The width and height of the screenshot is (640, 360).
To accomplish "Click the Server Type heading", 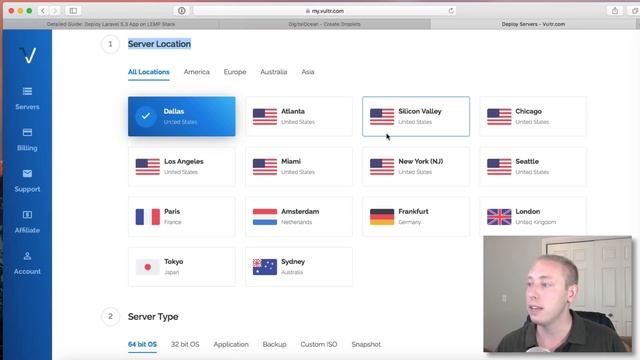I will pyautogui.click(x=153, y=317).
